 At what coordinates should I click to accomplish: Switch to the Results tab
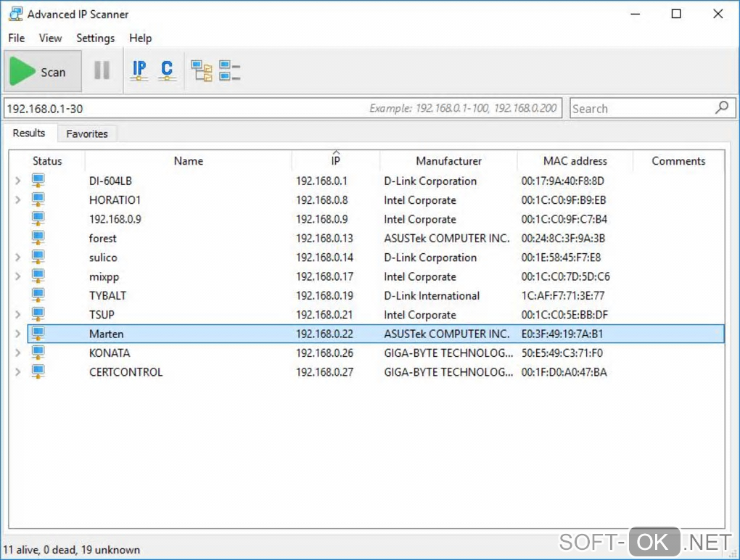(29, 133)
